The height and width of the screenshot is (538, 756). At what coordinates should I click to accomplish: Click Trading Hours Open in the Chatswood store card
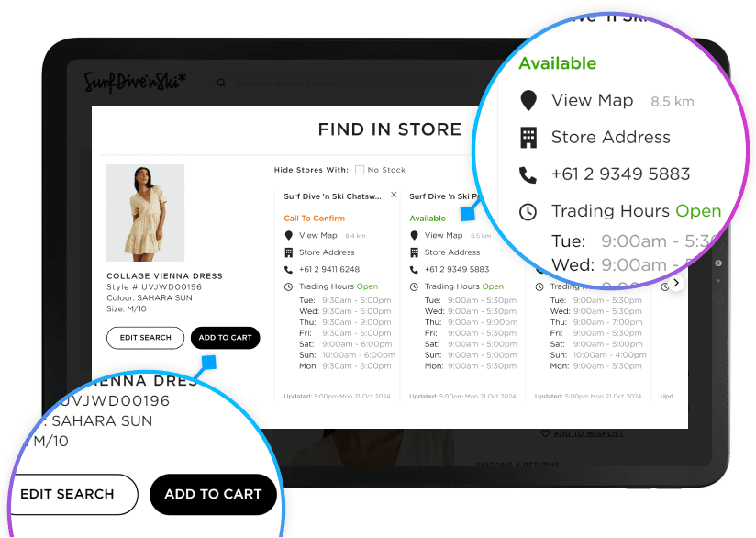pyautogui.click(x=339, y=286)
